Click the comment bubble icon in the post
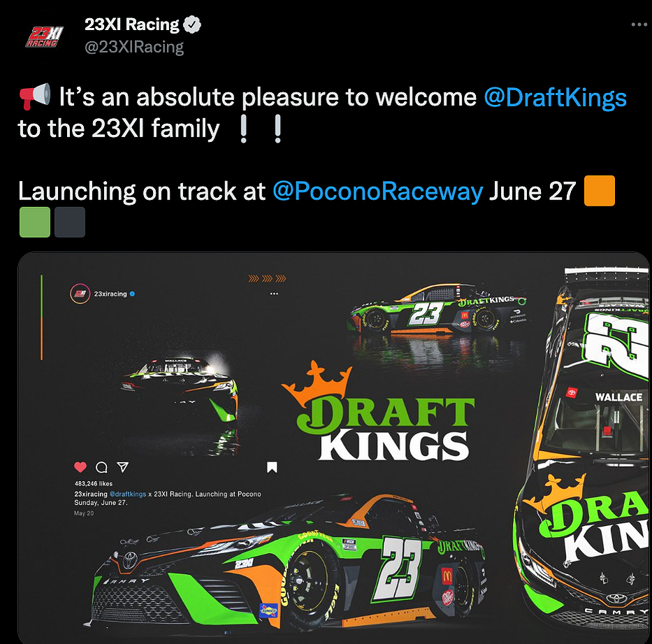652x644 pixels. pos(101,468)
